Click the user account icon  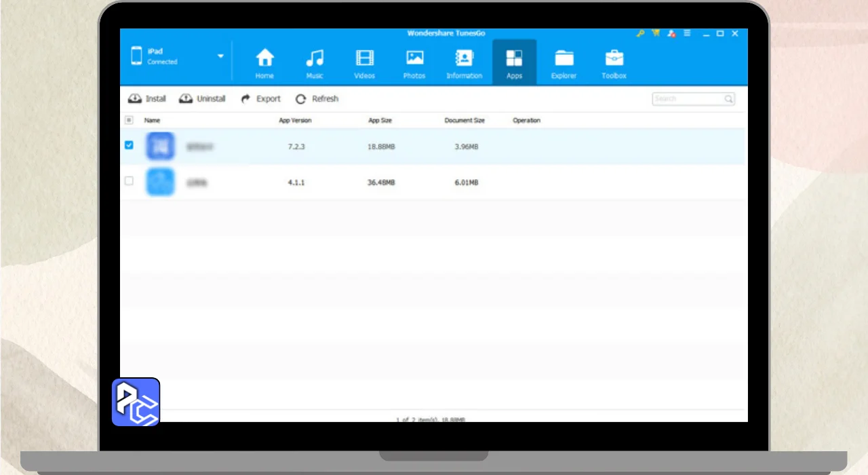671,33
